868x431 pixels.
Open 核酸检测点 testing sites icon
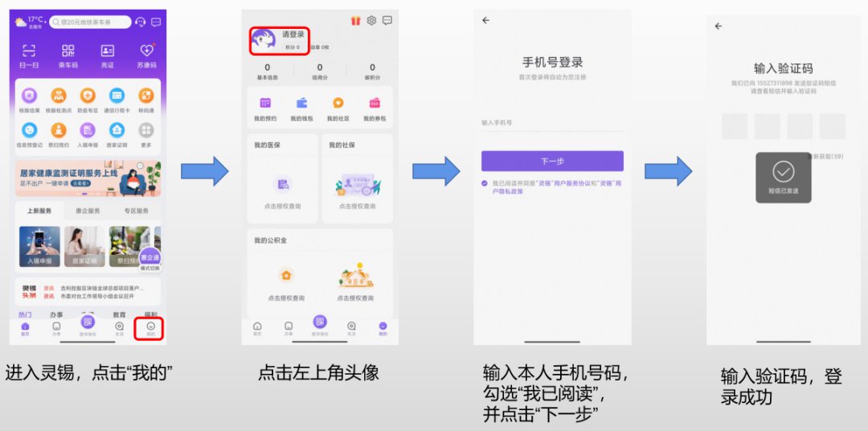point(59,96)
